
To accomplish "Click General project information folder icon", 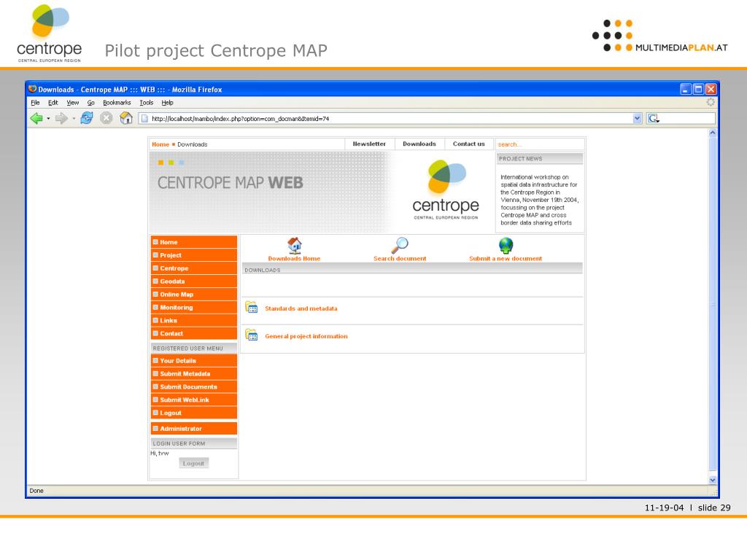I will pos(252,335).
